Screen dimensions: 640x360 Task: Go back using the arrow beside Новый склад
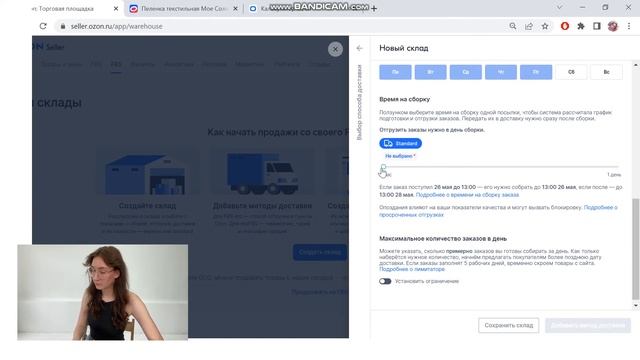coord(359,48)
